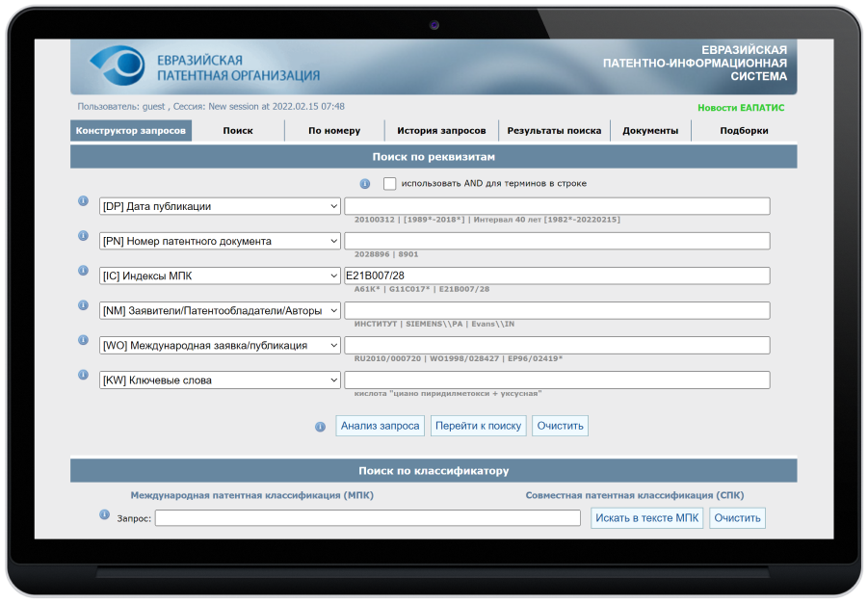
Task: Click the Eurasian Patent Organization eye logo
Action: click(x=117, y=66)
